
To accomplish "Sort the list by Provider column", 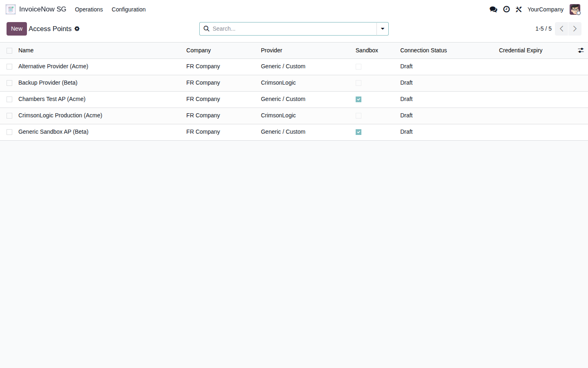I will click(272, 50).
